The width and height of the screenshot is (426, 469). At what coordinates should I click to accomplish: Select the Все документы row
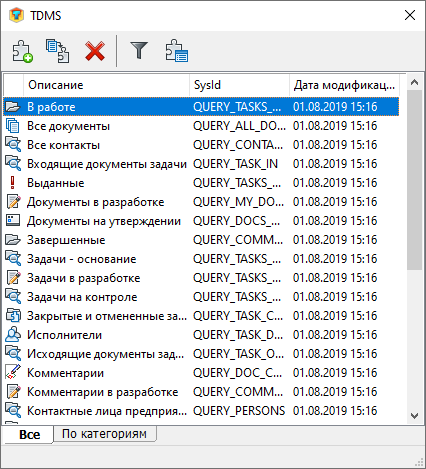click(201, 126)
